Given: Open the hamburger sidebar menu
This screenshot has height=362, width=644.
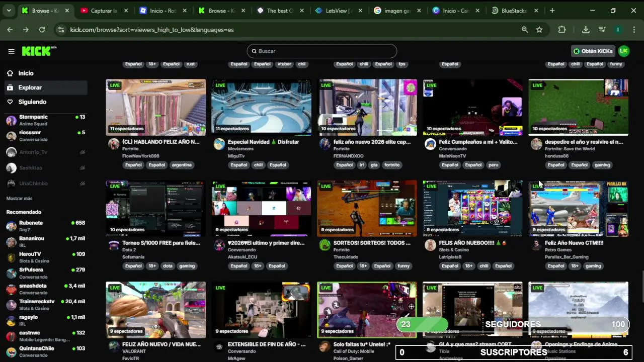Looking at the screenshot, I should tap(11, 51).
